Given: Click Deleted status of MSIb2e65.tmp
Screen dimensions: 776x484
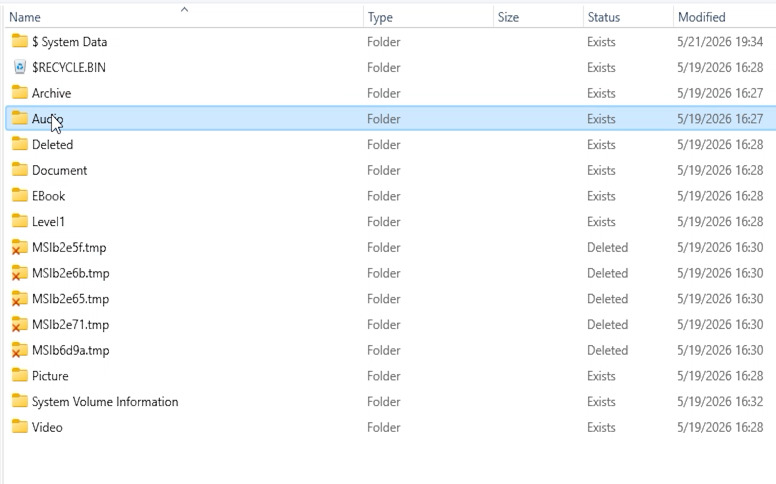Looking at the screenshot, I should pos(607,299).
